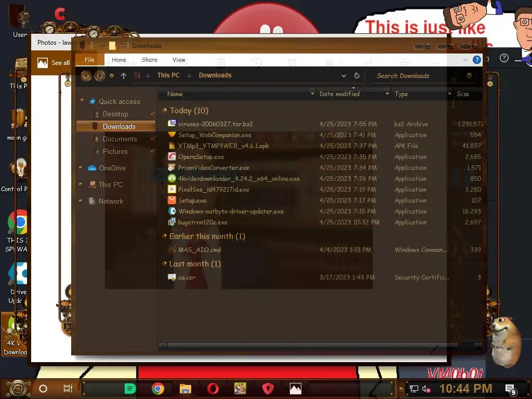Open Date modified column filter dropdown
Image resolution: width=532 pixels, height=399 pixels.
coord(387,94)
